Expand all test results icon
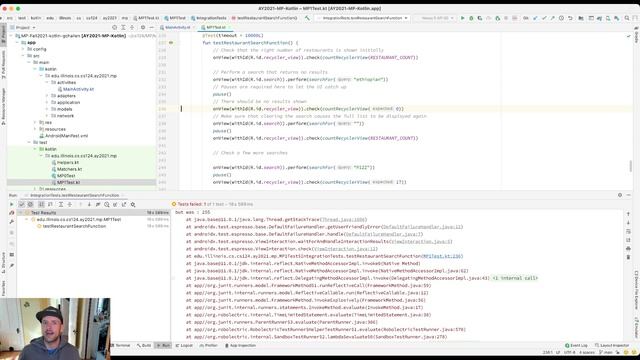This screenshot has width=640, height=360. coord(60,204)
